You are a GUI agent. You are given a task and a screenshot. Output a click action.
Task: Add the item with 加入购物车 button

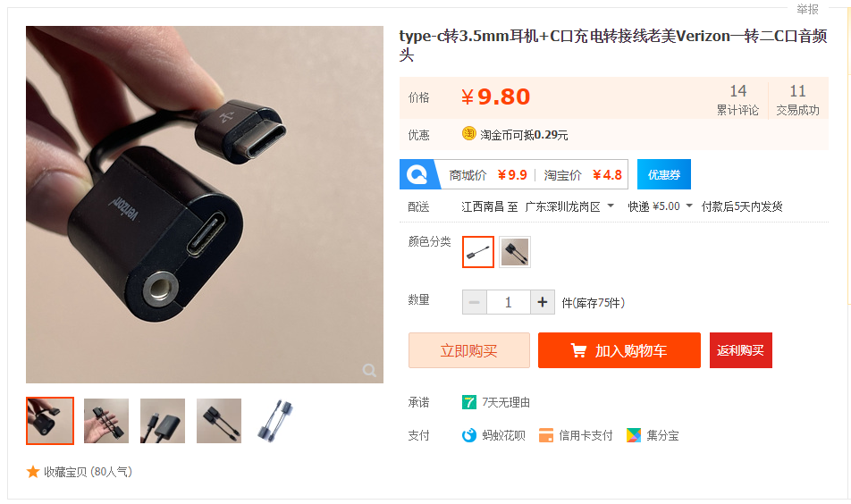coord(619,350)
